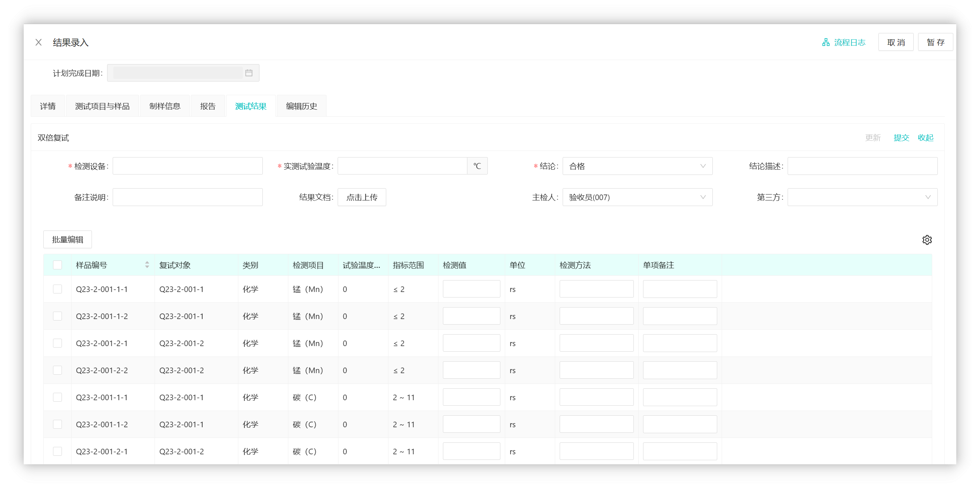Viewport: 980px width, 488px height.
Task: Focus the 检测设备 input field
Action: 188,166
